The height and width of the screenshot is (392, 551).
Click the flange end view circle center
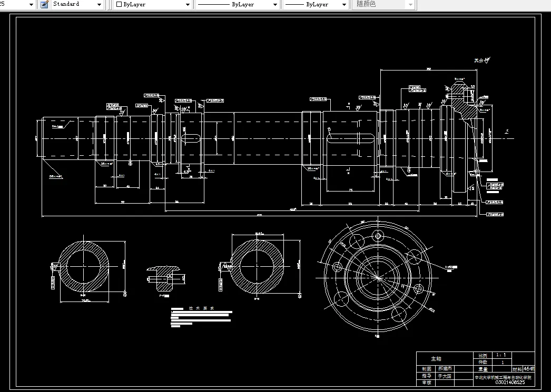click(378, 278)
